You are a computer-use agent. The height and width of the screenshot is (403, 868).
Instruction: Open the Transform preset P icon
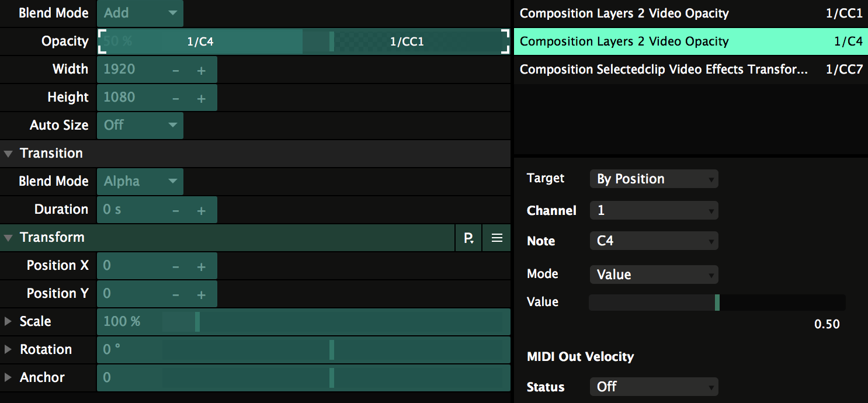pos(468,238)
